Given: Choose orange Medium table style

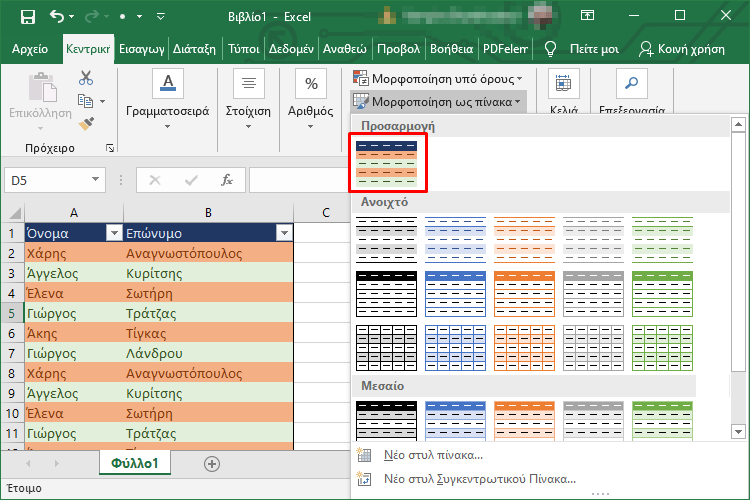Looking at the screenshot, I should [x=524, y=421].
